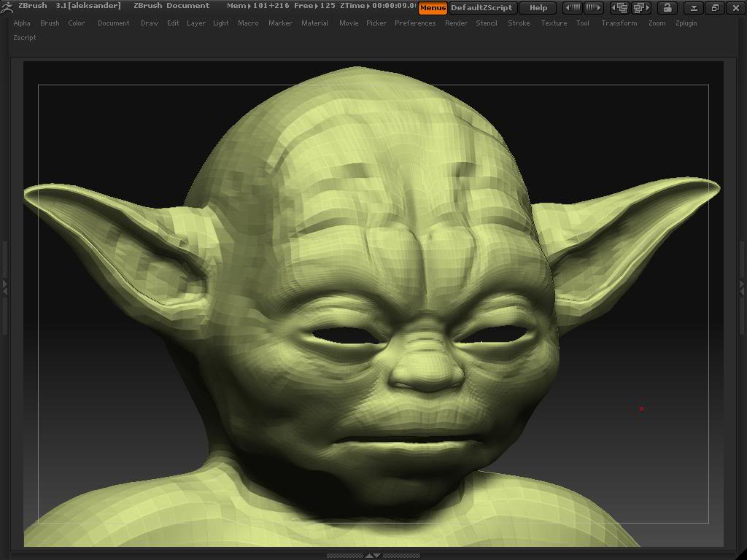Screen dimensions: 747x560
Task: Open the Stroke menu
Action: tap(519, 23)
